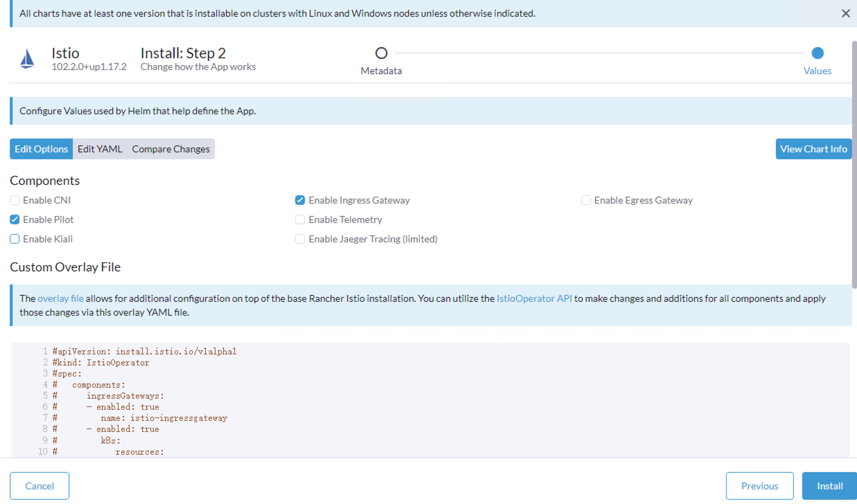The image size is (857, 504).
Task: Open View Chart Info
Action: [813, 149]
